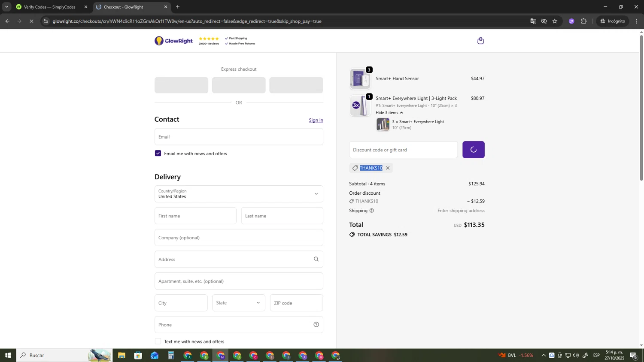Image resolution: width=644 pixels, height=362 pixels.
Task: Focus the Company (optional) field
Action: click(239, 238)
